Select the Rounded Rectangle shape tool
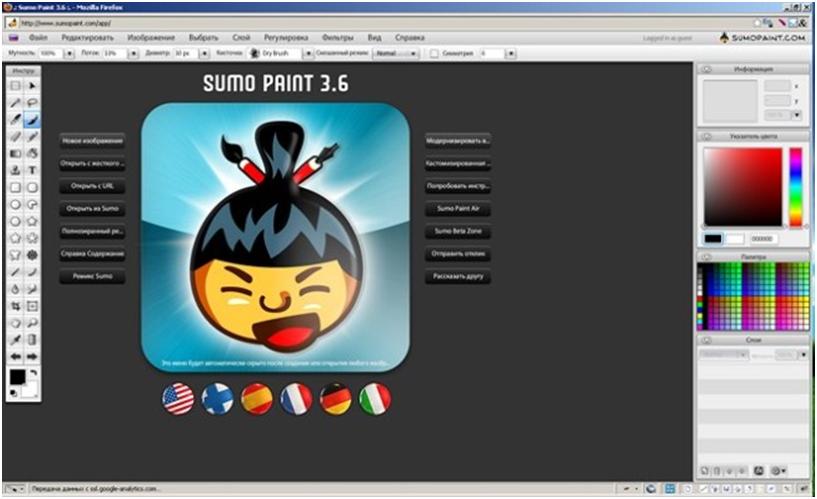This screenshot has height=499, width=817. [x=32, y=188]
